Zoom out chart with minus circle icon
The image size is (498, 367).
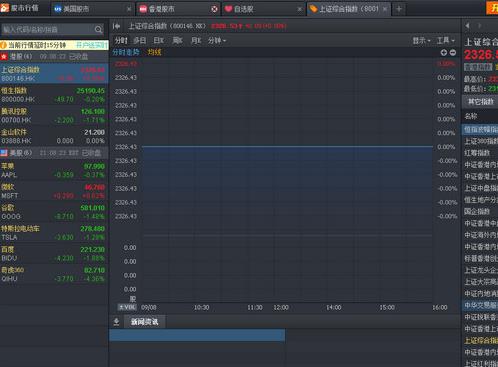tap(453, 53)
